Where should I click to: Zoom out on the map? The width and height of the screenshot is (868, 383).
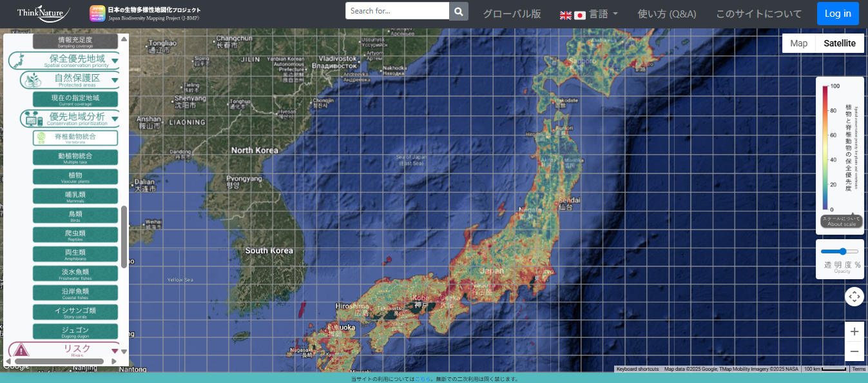tap(854, 351)
